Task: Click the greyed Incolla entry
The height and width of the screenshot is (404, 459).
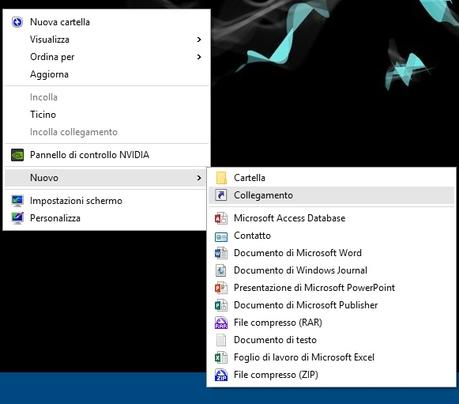Action: [107, 97]
